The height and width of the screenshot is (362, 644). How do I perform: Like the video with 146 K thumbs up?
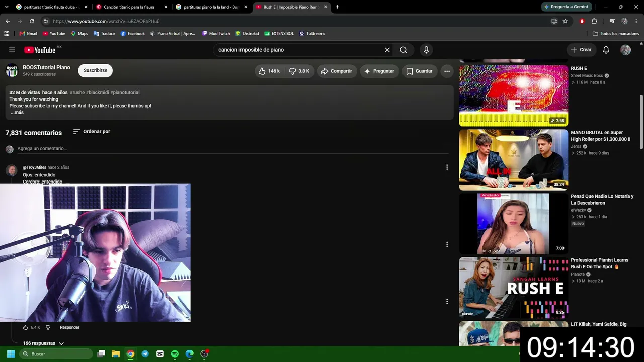(x=269, y=71)
